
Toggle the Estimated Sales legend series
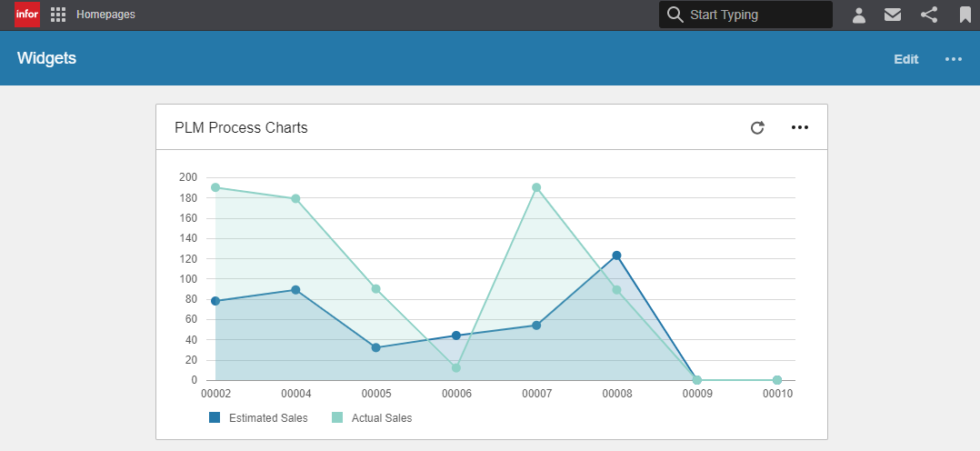coord(267,418)
